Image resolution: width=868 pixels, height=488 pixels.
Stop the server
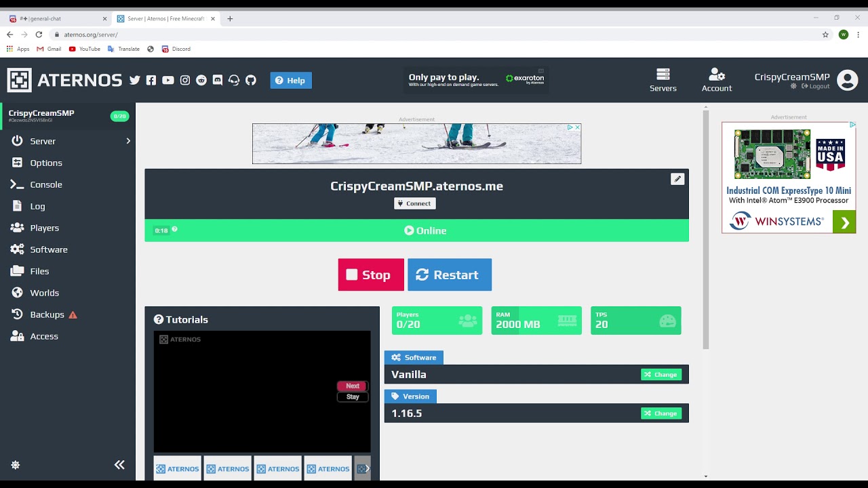371,274
